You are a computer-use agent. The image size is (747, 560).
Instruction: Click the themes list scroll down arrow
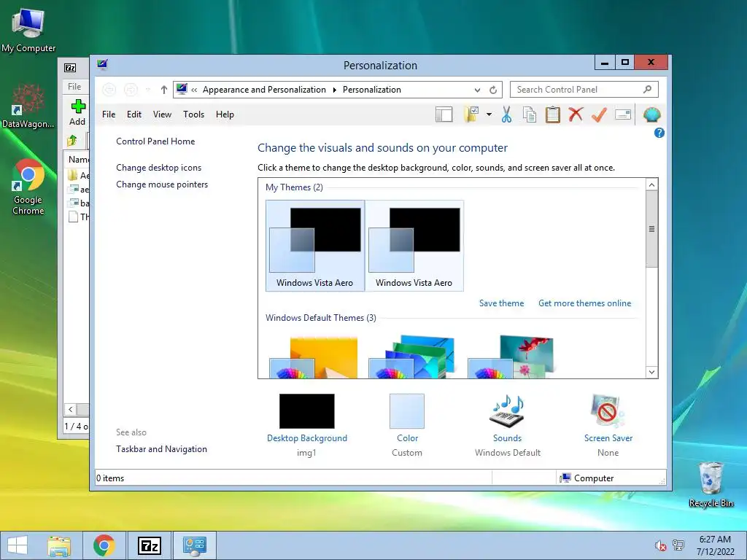[651, 372]
